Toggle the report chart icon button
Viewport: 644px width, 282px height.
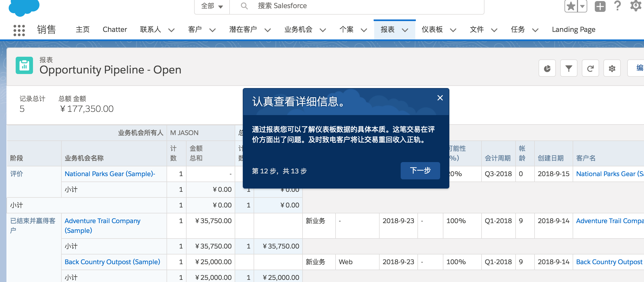click(547, 68)
